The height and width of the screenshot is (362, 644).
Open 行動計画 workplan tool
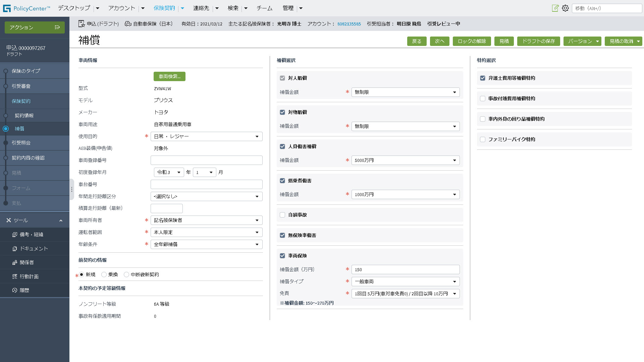(29, 277)
